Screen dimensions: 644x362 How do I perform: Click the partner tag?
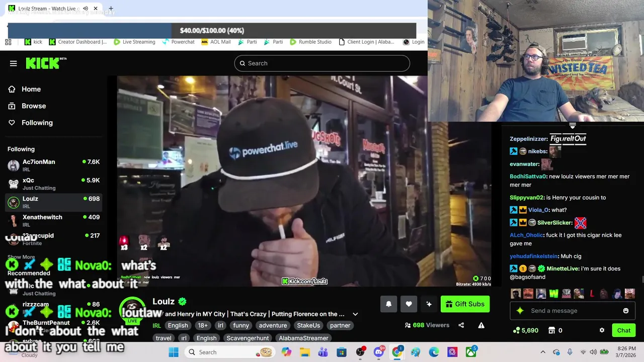tap(340, 325)
